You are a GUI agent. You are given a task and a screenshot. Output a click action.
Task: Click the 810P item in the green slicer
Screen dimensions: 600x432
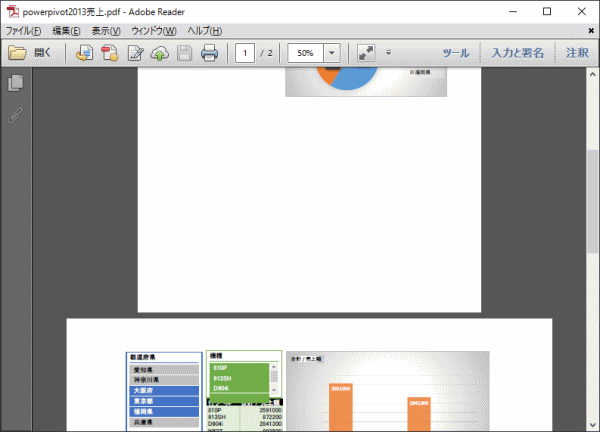click(x=240, y=368)
